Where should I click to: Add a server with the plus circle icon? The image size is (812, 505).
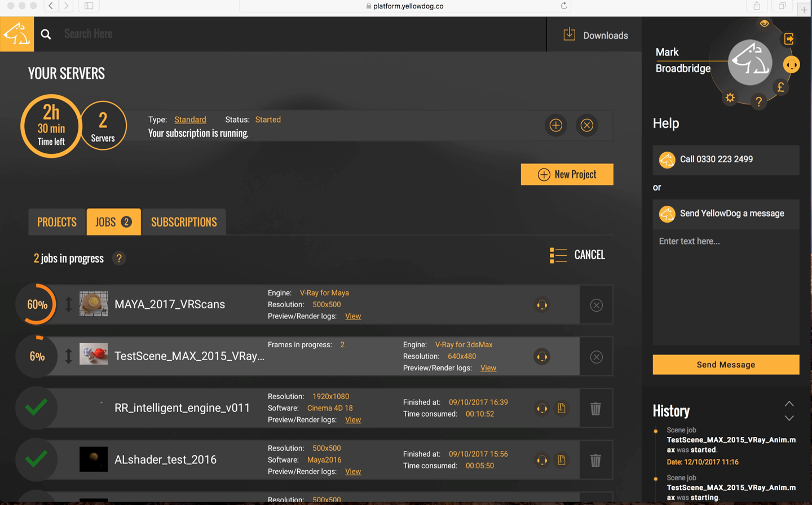(556, 125)
